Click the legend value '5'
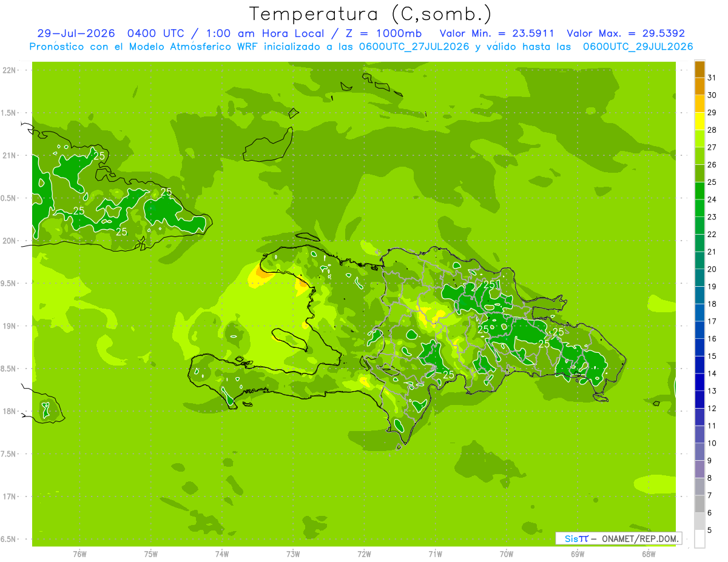This screenshot has height=562, width=728. coord(709,530)
